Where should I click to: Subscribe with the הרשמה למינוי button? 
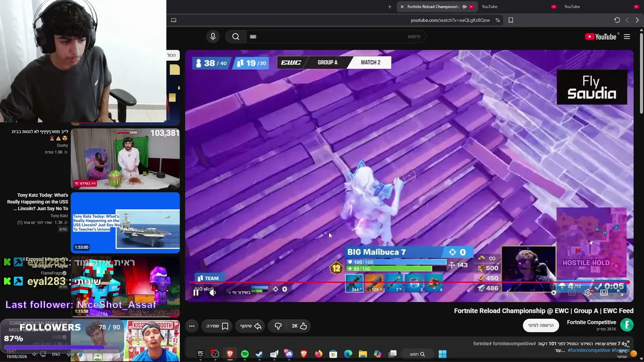541,325
